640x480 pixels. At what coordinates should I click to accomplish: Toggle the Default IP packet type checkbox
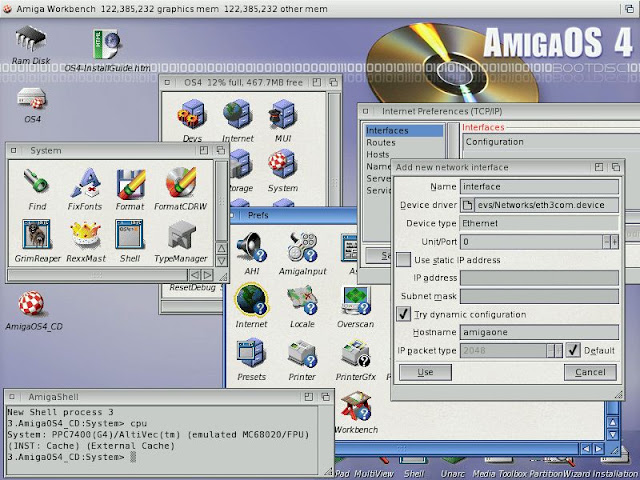click(x=573, y=350)
